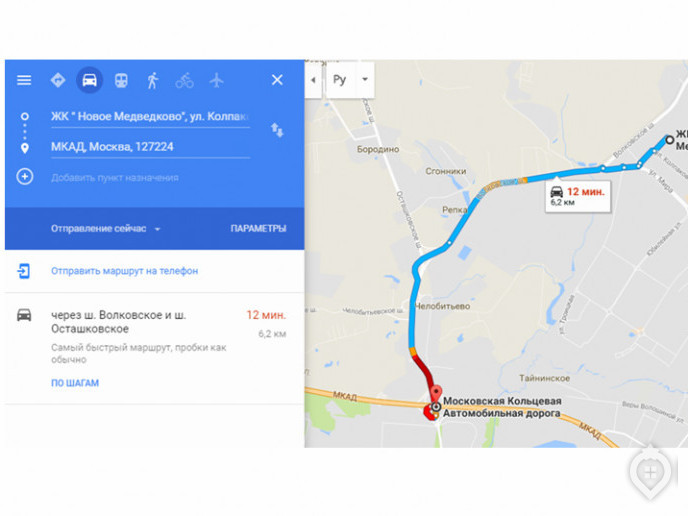The height and width of the screenshot is (516, 688).
Task: Open the ПАРАМЕТРЫ route options
Action: [x=258, y=229]
